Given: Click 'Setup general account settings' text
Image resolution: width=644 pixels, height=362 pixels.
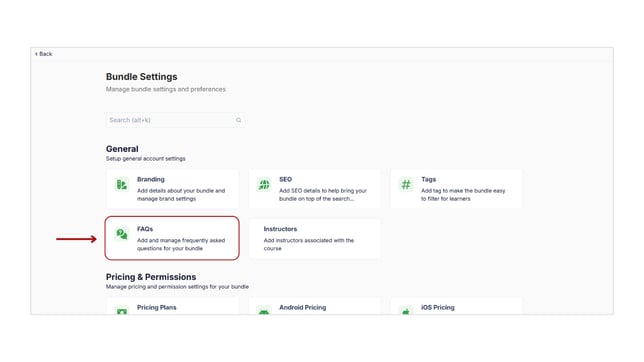Looking at the screenshot, I should pyautogui.click(x=145, y=159).
